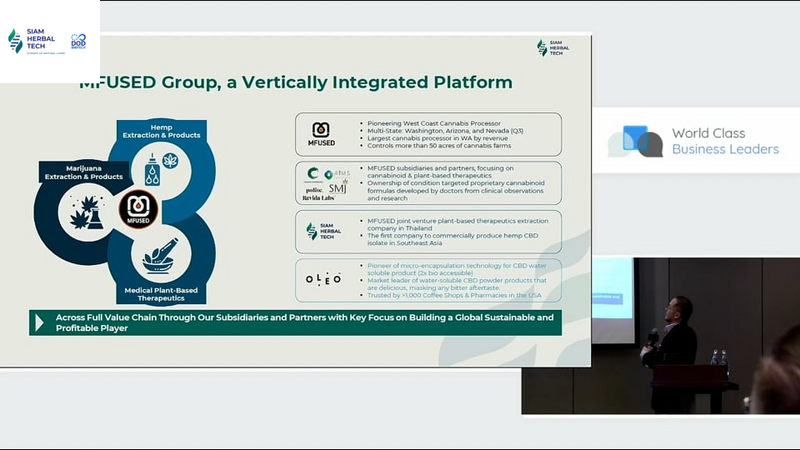This screenshot has width=800, height=450.
Task: Click the 'Marijuana Extraction & Products' label
Action: (84, 172)
